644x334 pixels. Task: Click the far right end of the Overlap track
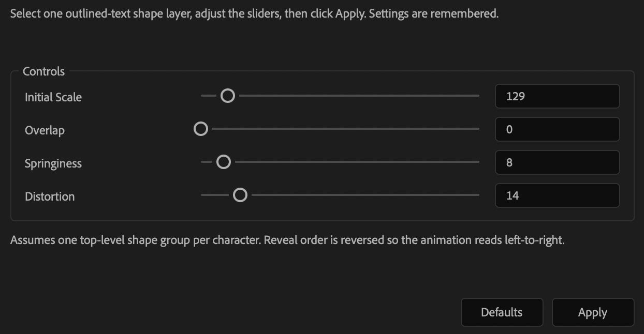(x=478, y=129)
